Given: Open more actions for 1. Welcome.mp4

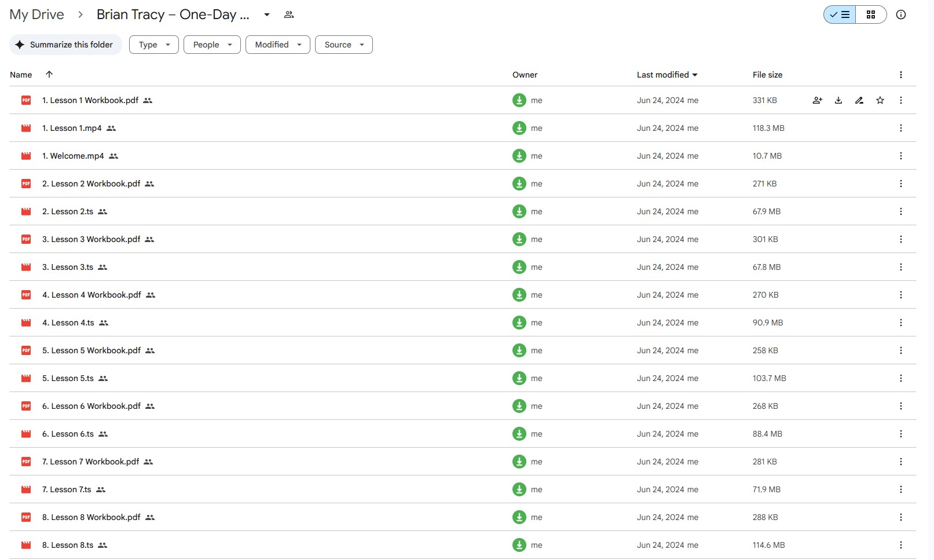Looking at the screenshot, I should pos(900,156).
